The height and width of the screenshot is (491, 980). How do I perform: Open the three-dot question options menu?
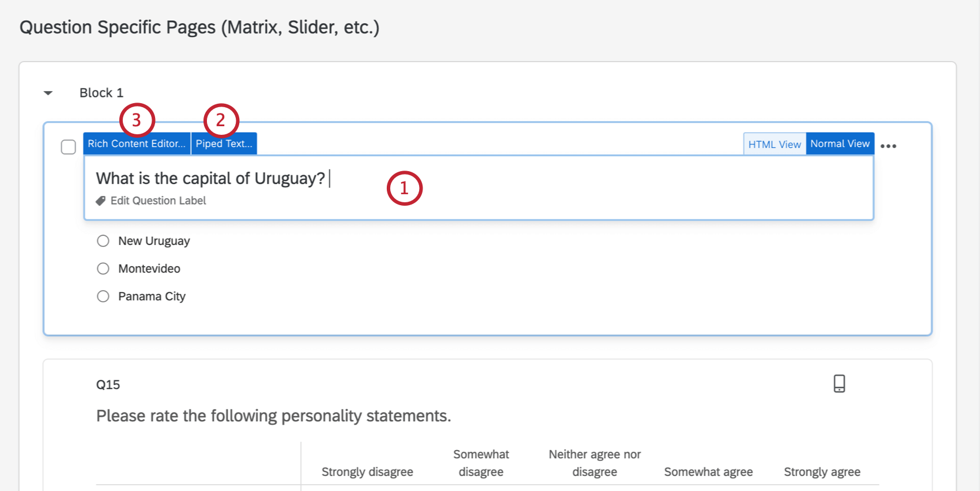coord(888,146)
